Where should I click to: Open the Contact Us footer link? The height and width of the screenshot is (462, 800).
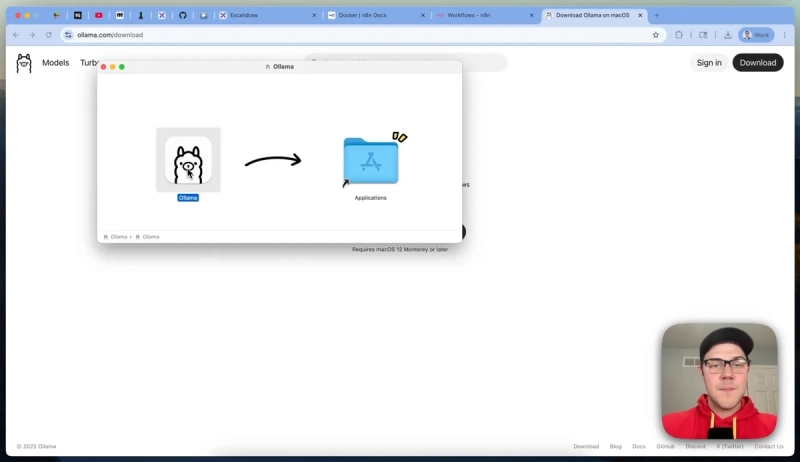[769, 446]
